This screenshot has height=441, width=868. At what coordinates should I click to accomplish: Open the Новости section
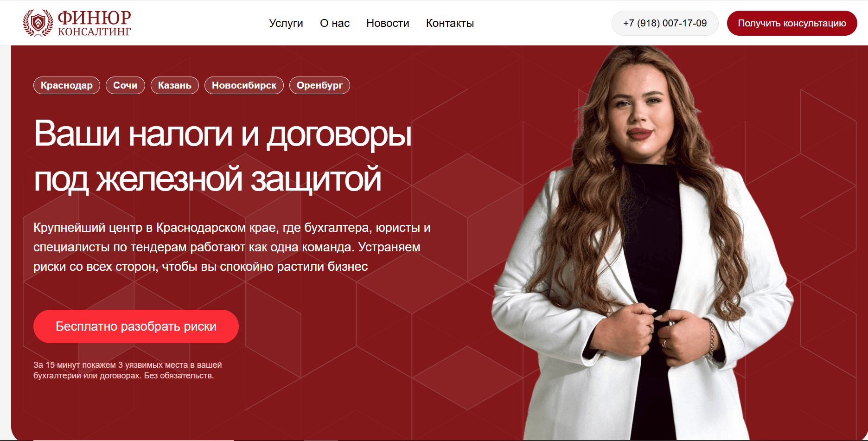tap(388, 23)
